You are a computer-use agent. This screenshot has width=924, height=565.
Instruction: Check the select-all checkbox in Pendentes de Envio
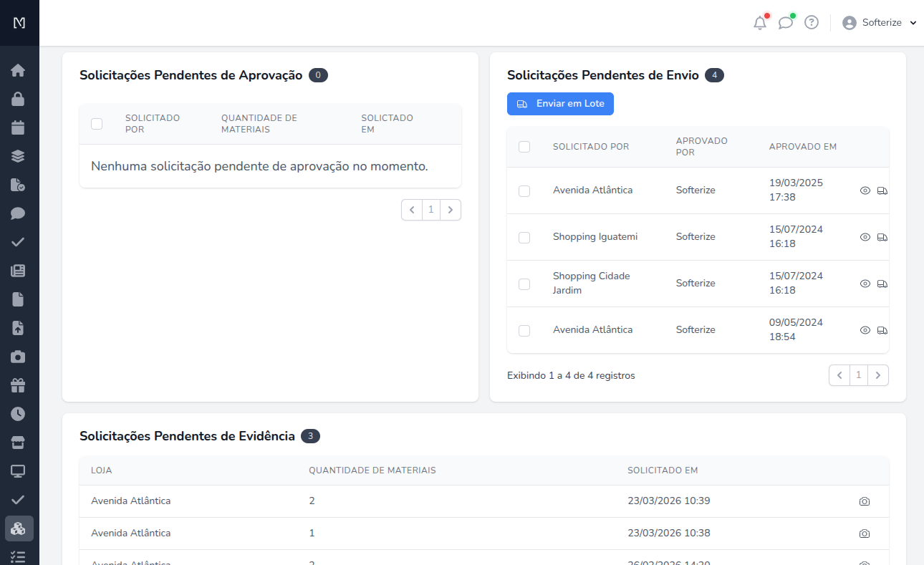[524, 146]
